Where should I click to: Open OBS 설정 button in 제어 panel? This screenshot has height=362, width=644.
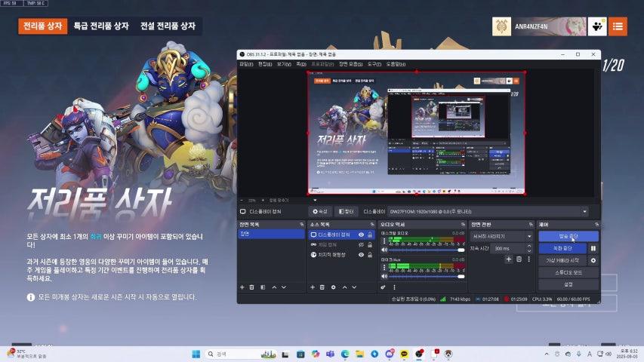(569, 284)
